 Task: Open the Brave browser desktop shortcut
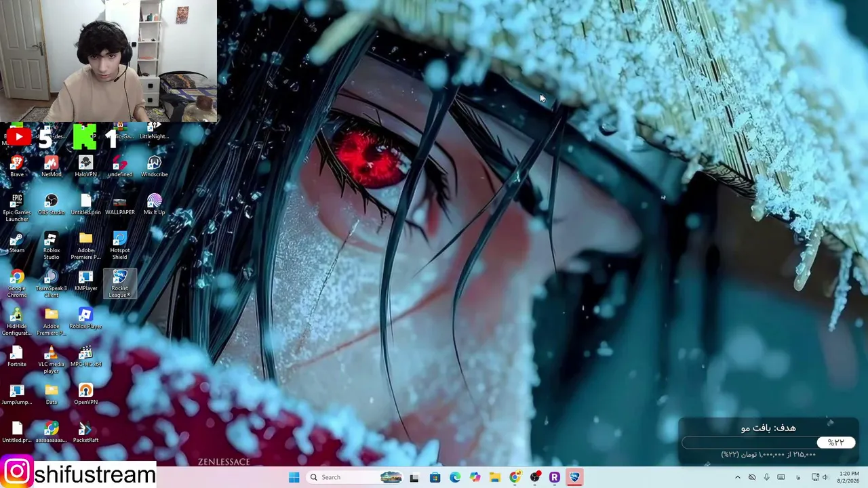click(x=17, y=167)
